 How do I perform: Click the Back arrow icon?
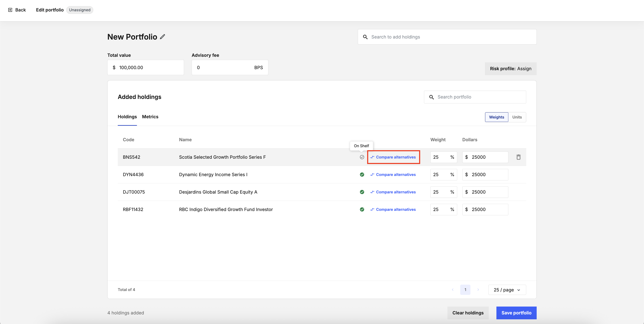point(10,10)
